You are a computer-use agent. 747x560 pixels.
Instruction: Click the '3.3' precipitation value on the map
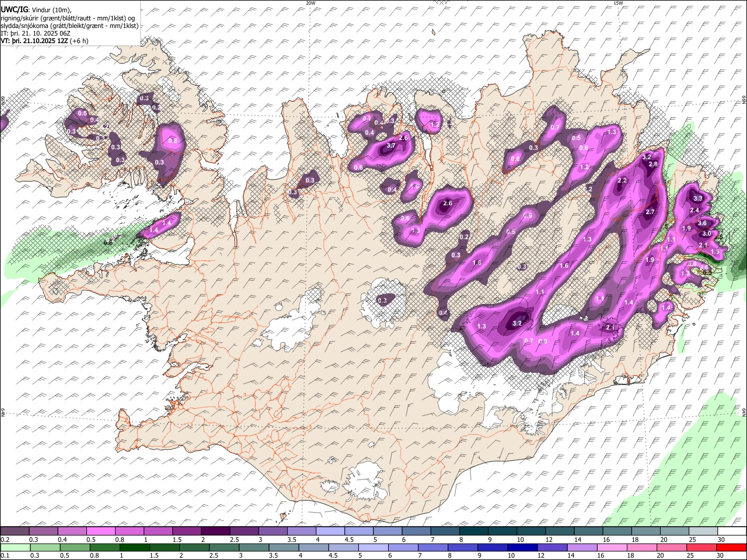pyautogui.click(x=697, y=199)
